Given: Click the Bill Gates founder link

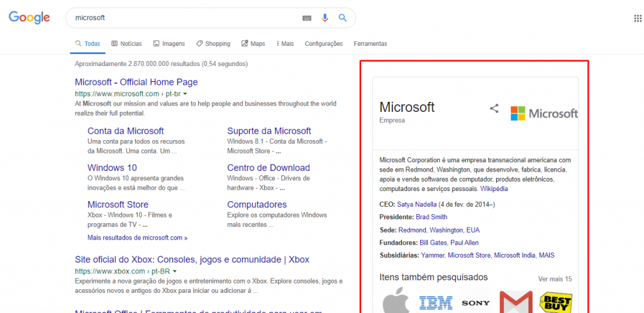Looking at the screenshot, I should point(433,243).
